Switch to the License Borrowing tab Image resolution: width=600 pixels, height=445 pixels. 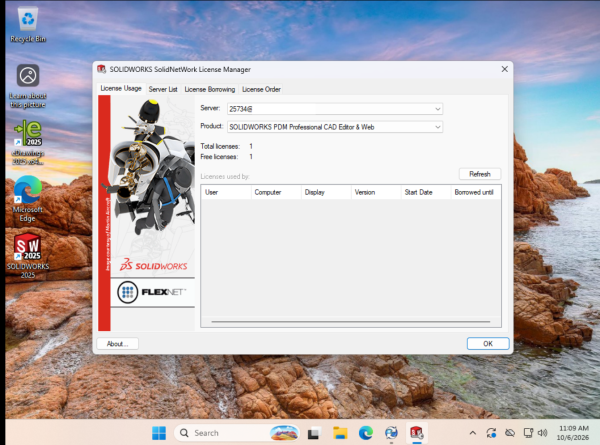[210, 89]
